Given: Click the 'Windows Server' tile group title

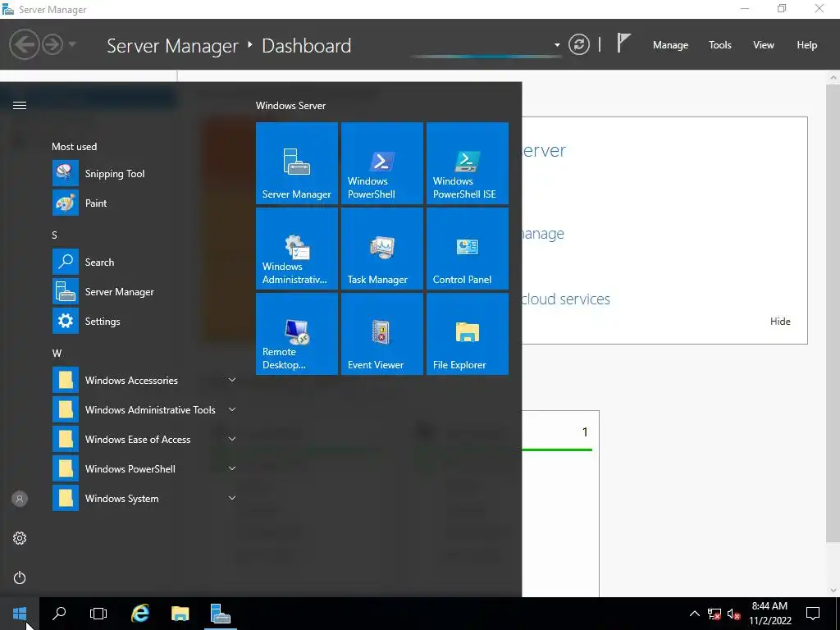Looking at the screenshot, I should pyautogui.click(x=290, y=106).
